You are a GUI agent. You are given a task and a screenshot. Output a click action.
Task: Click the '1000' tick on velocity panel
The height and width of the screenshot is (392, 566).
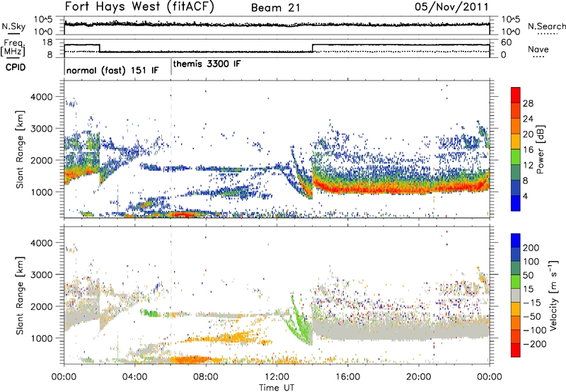click(x=42, y=338)
